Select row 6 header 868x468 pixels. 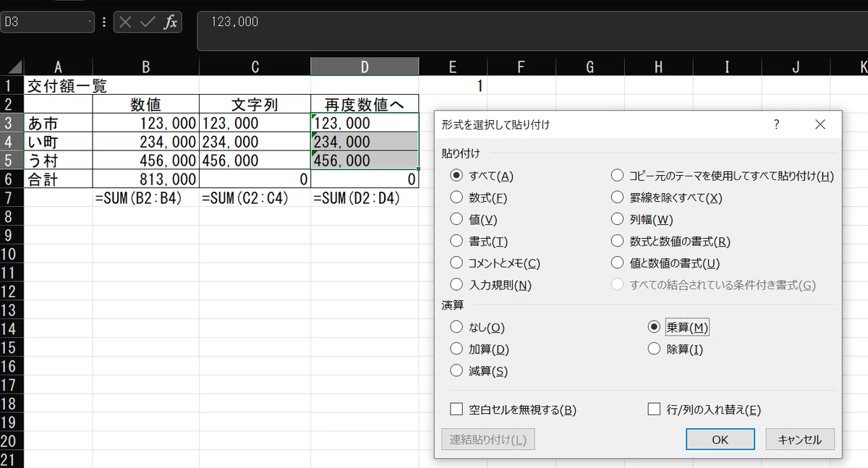click(x=12, y=179)
